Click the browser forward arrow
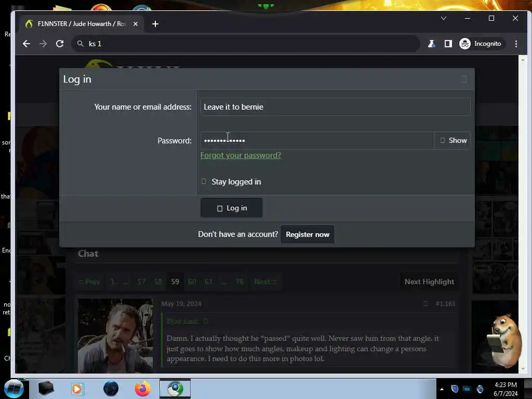This screenshot has width=532, height=399. tap(43, 44)
